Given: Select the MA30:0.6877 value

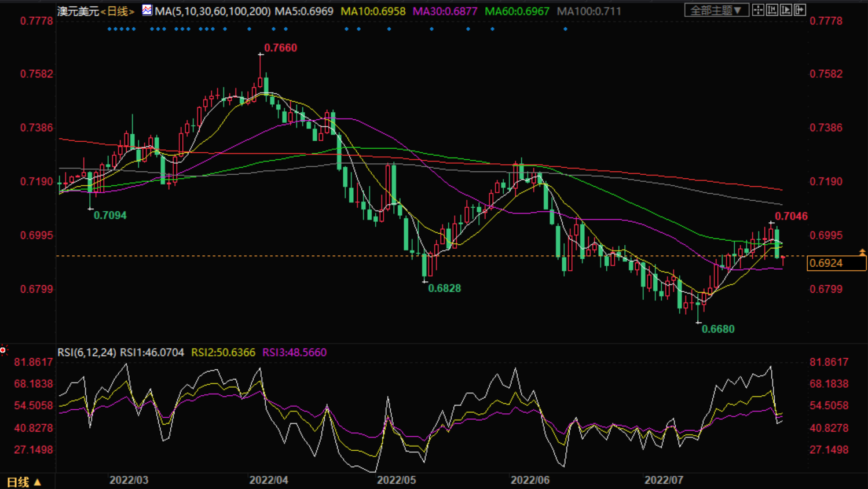Looking at the screenshot, I should tap(445, 11).
